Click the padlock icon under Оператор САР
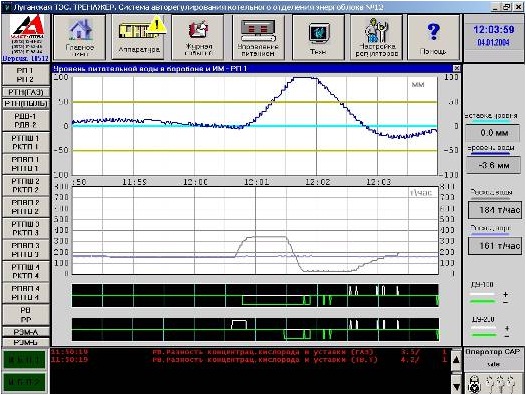This screenshot has width=526, height=395. (474, 384)
